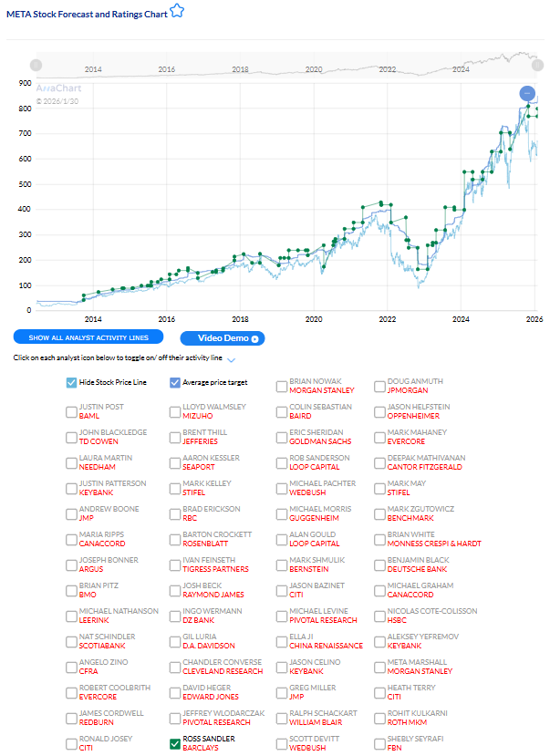Check Eric Sheridan Goldman Sachs box
The image size is (550, 756).
click(282, 437)
